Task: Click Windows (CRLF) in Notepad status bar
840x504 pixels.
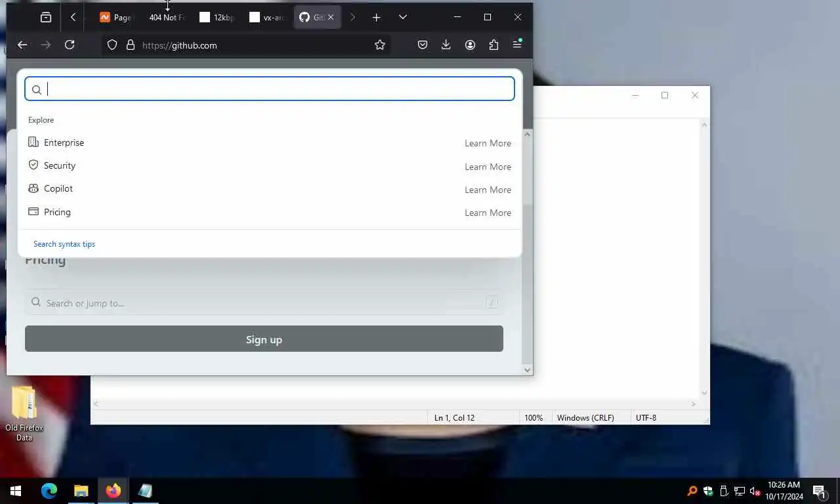Action: [585, 417]
